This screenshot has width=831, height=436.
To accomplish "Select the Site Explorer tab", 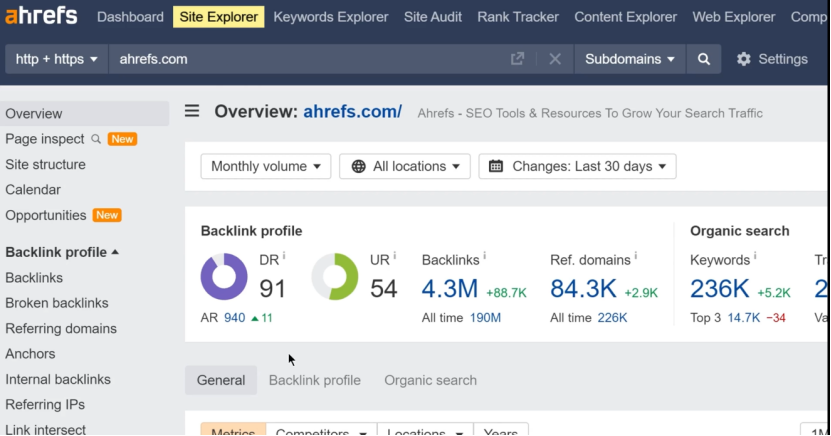I will pyautogui.click(x=218, y=17).
